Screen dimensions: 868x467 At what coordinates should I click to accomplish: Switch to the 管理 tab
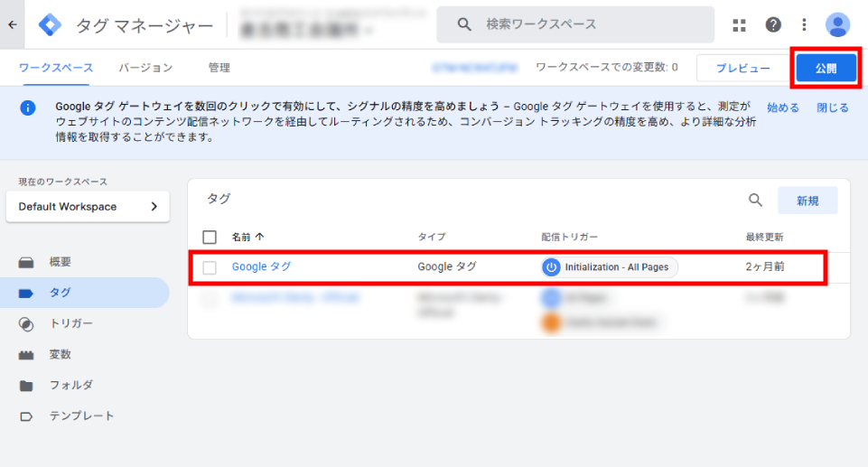coord(219,68)
